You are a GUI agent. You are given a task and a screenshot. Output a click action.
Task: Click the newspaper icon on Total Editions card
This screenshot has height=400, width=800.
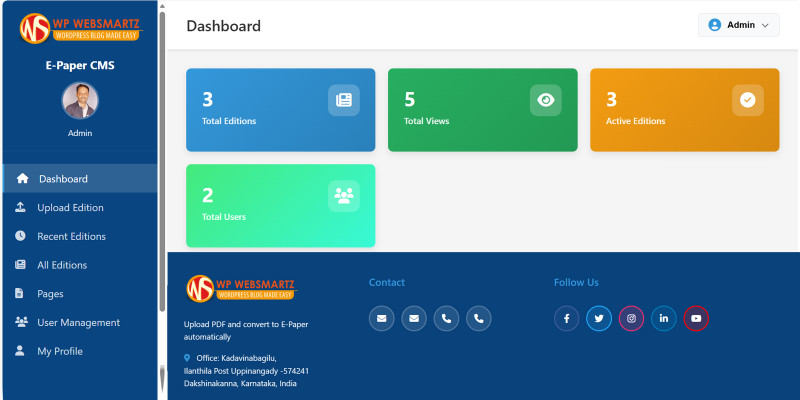[x=344, y=100]
